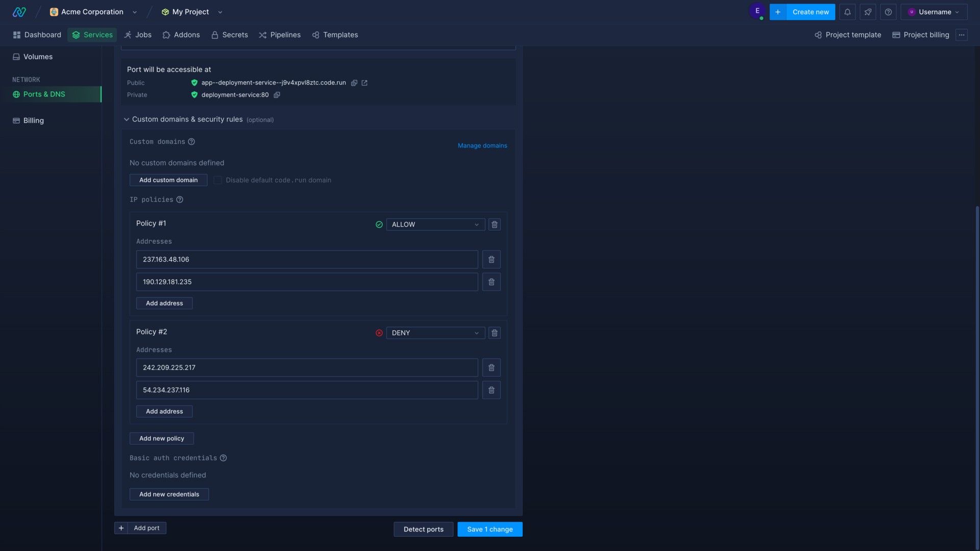Open the Policy #1 action dropdown

click(435, 224)
